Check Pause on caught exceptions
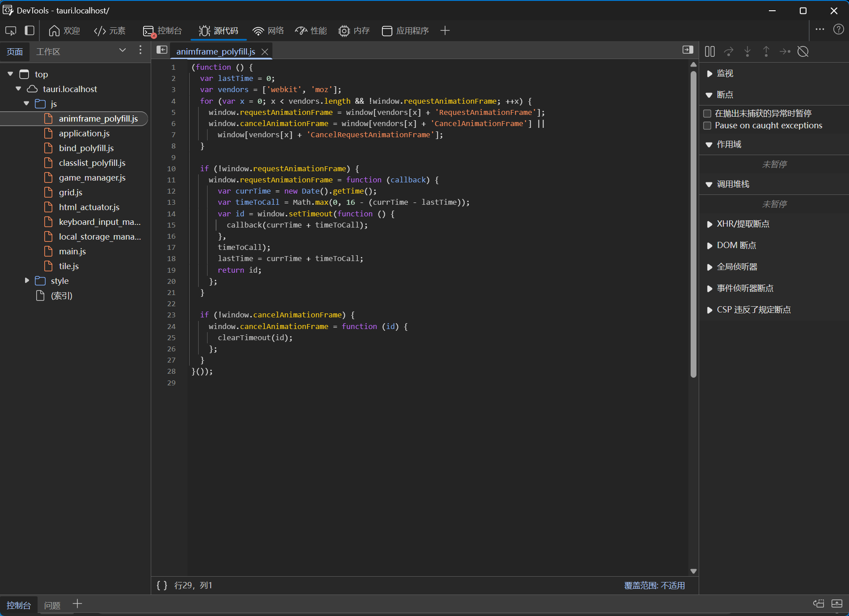 (707, 126)
